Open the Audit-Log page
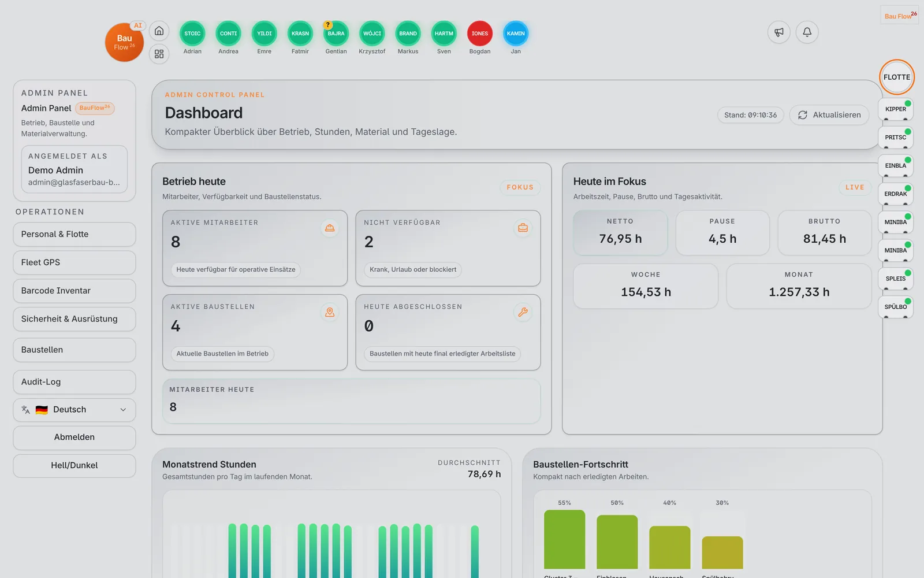 click(74, 382)
